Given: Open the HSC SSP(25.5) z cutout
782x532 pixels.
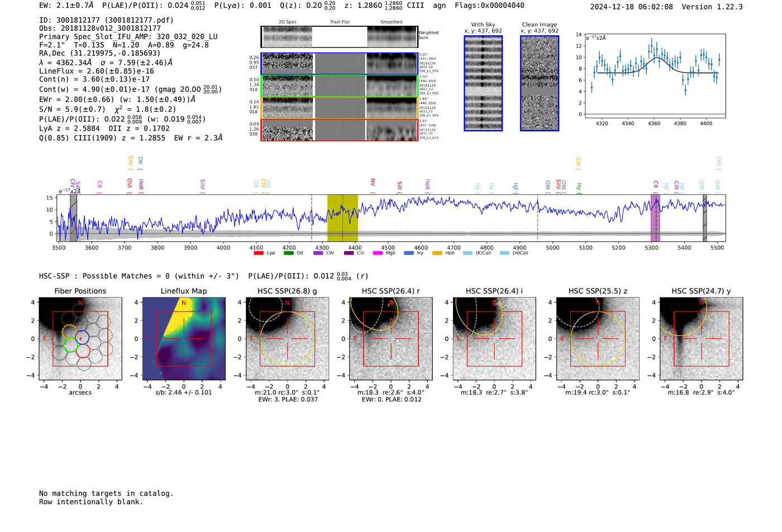Looking at the screenshot, I should point(598,339).
